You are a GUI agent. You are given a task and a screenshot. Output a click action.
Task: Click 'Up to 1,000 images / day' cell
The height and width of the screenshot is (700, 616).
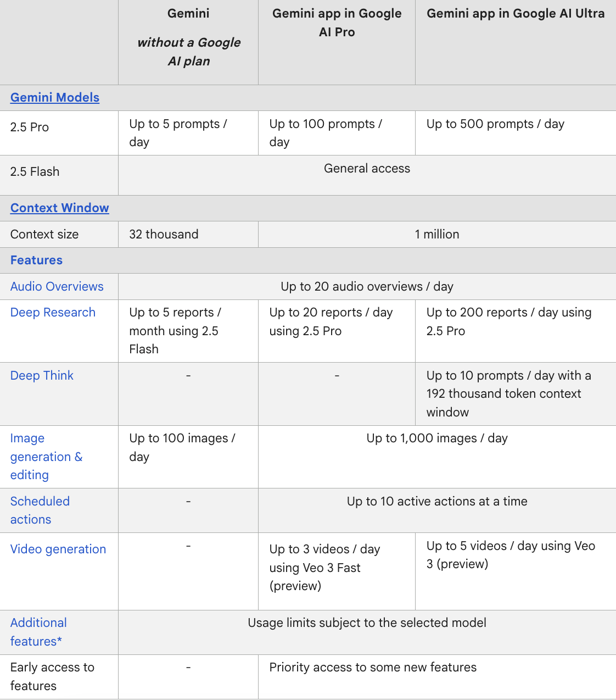(437, 438)
